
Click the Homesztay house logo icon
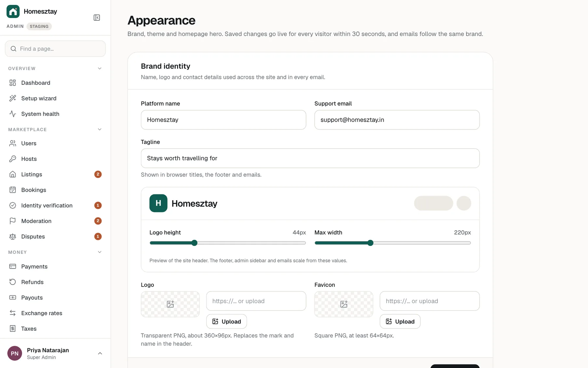tap(13, 11)
